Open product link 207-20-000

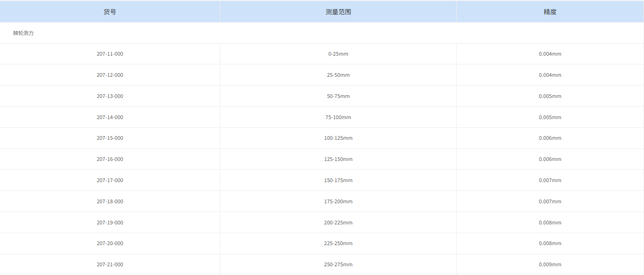tap(109, 243)
